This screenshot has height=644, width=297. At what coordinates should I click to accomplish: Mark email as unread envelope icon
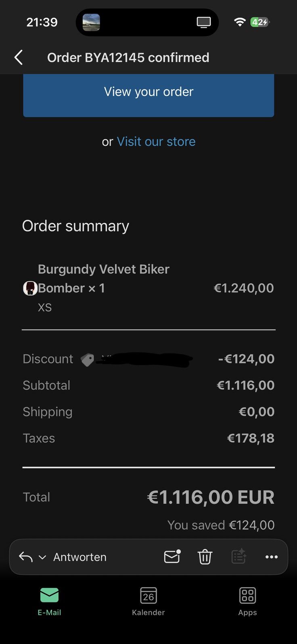(x=172, y=557)
